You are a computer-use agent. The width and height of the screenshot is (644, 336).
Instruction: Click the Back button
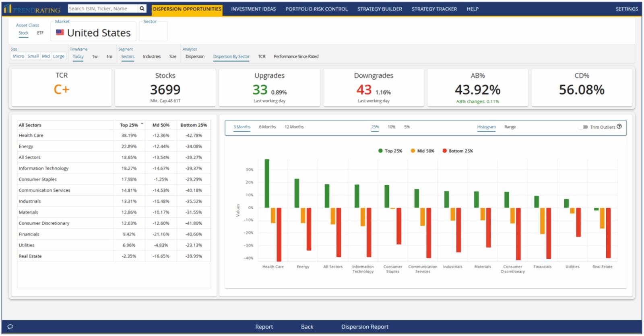tap(307, 327)
